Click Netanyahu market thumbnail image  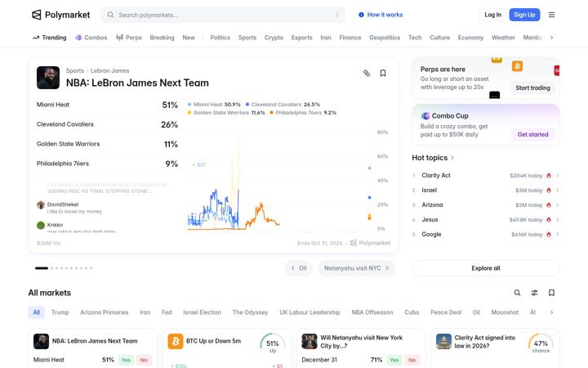(x=310, y=341)
